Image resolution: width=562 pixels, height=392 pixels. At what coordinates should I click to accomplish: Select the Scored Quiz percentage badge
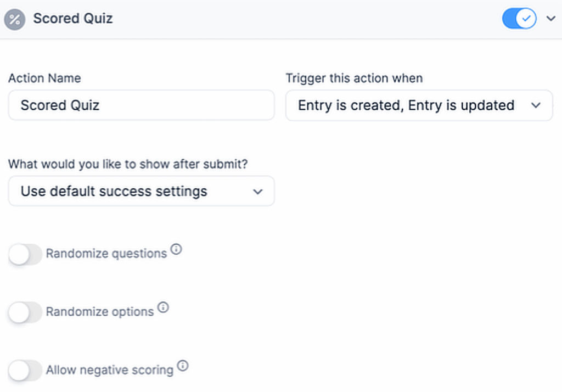(x=15, y=19)
